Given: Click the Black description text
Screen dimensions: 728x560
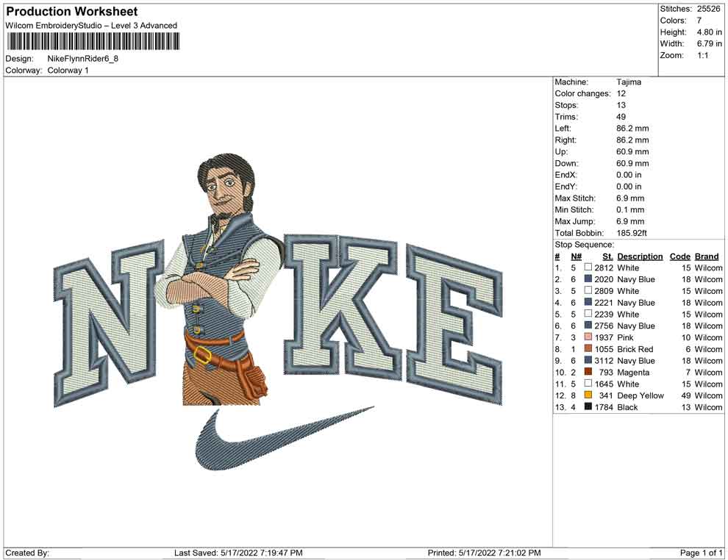Looking at the screenshot, I should tap(627, 407).
